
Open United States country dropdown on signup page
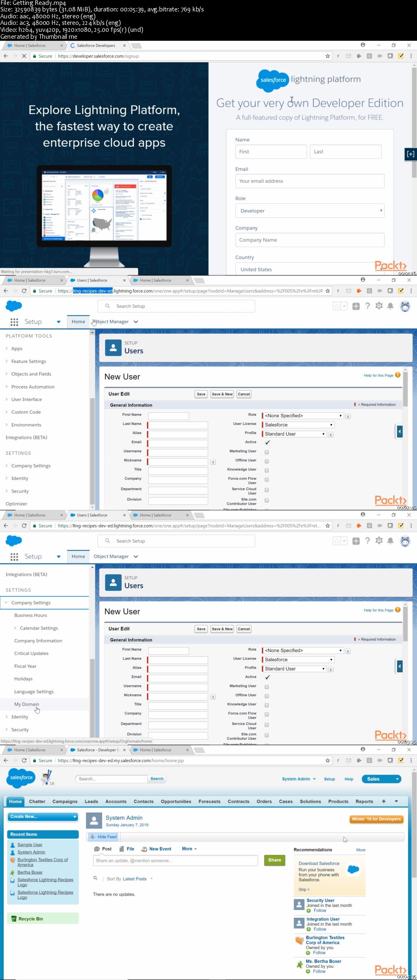310,269
